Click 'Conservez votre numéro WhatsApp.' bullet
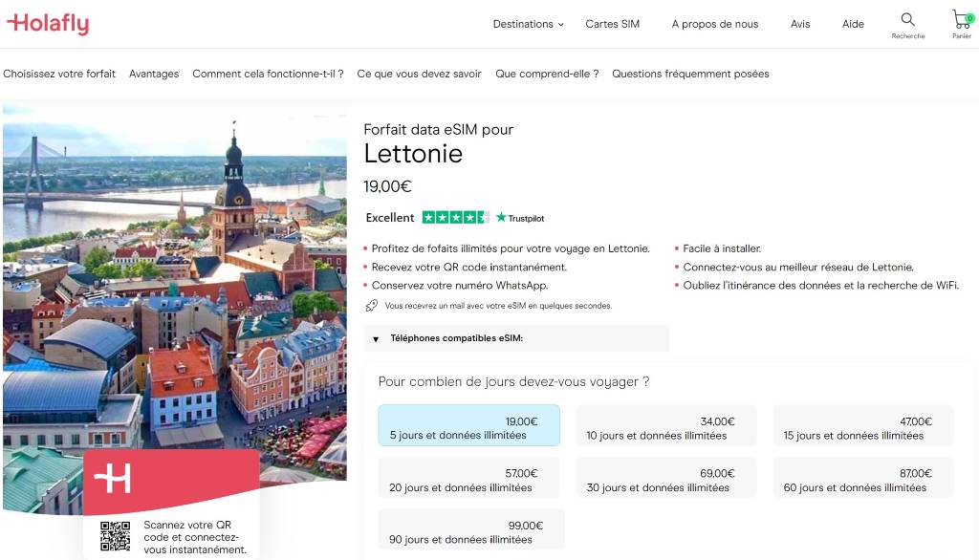The image size is (979, 560). tap(460, 286)
